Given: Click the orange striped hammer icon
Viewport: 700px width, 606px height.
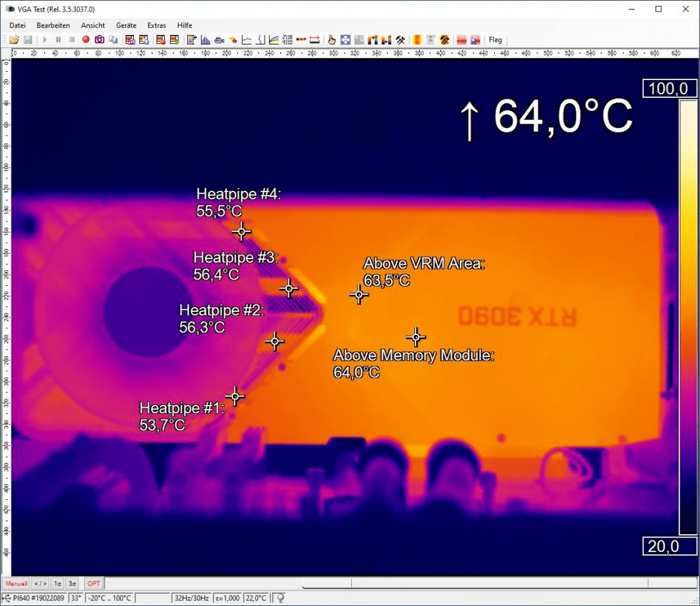Looking at the screenshot, I should click(x=444, y=40).
